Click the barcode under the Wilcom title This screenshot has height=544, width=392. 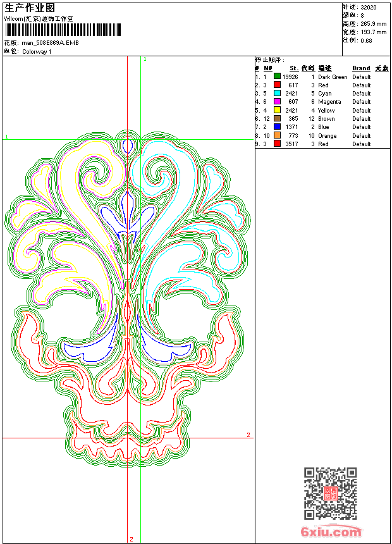point(62,30)
